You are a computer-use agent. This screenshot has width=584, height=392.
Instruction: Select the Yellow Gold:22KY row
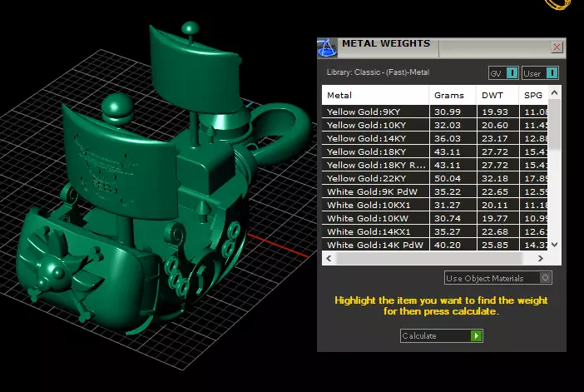(435, 178)
